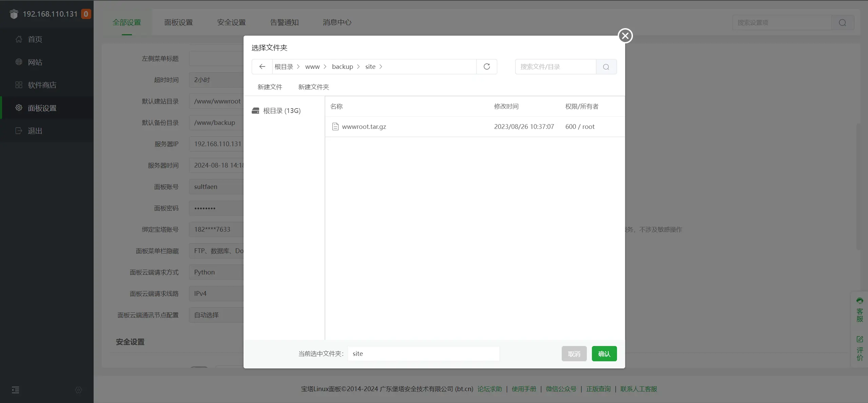The height and width of the screenshot is (403, 868).
Task: Click the settings search magnifier icon
Action: point(842,23)
